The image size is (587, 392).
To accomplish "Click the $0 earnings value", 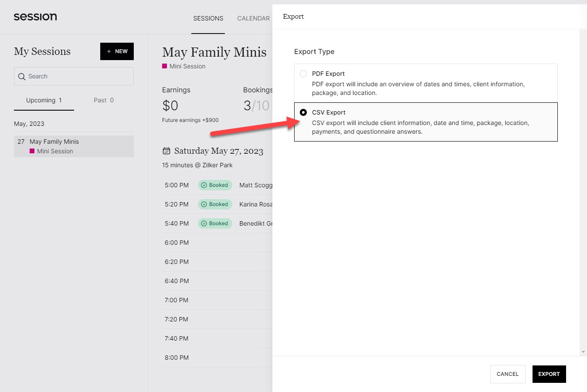I will tap(170, 105).
